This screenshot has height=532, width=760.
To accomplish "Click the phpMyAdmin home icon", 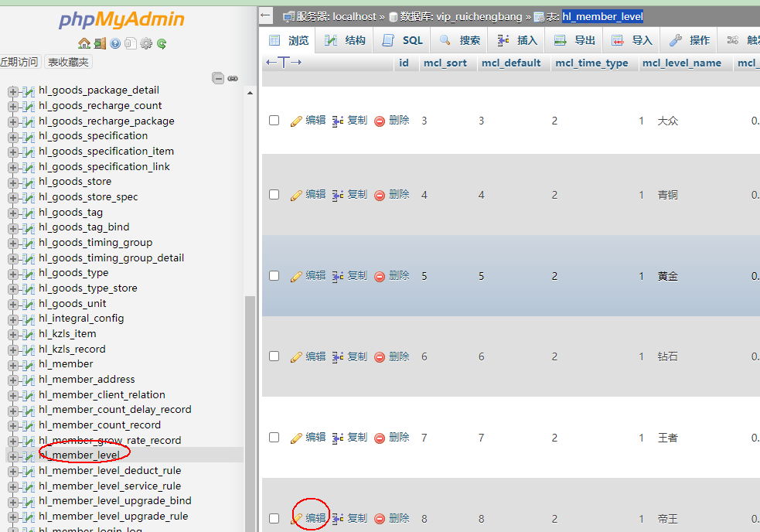I will click(84, 44).
